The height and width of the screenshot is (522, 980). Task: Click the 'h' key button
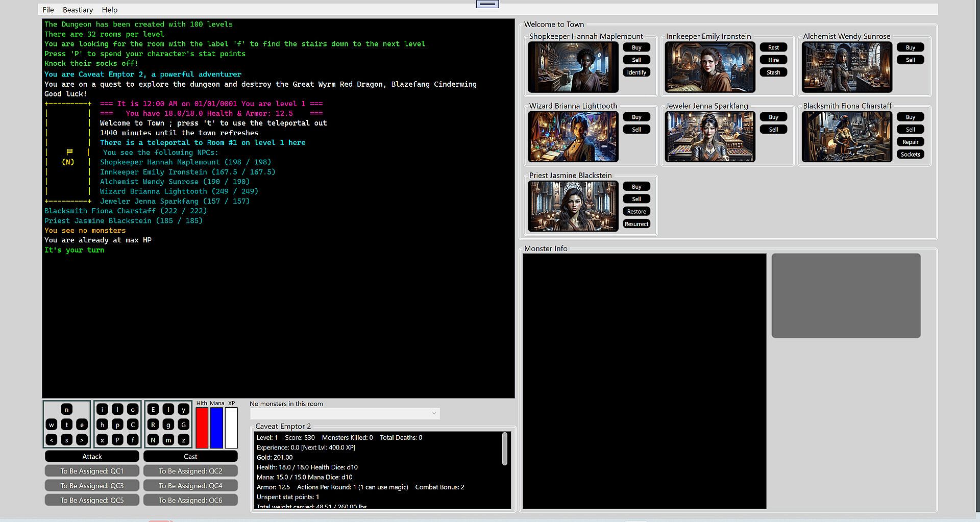[x=102, y=425]
